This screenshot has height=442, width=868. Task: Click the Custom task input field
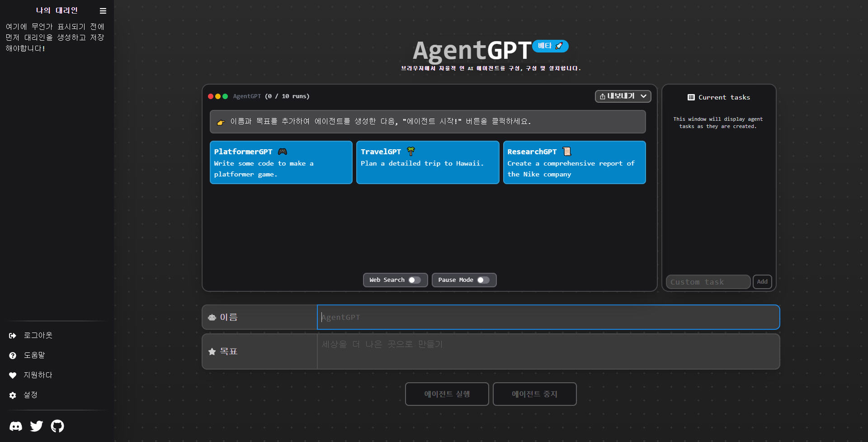[708, 281]
